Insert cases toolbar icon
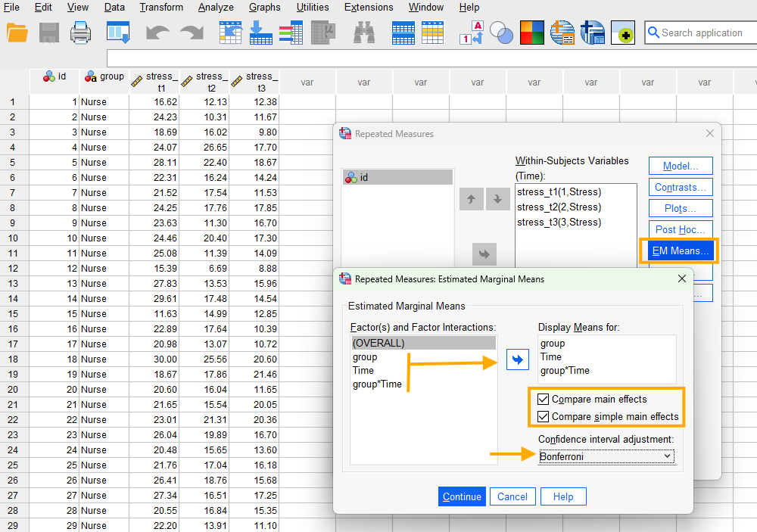The image size is (757, 532). (x=403, y=33)
